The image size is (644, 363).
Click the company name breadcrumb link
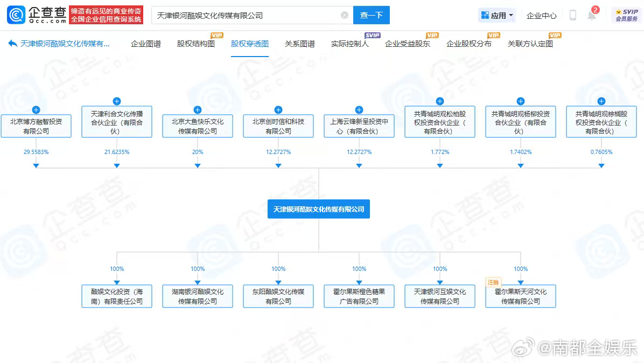[x=65, y=44]
